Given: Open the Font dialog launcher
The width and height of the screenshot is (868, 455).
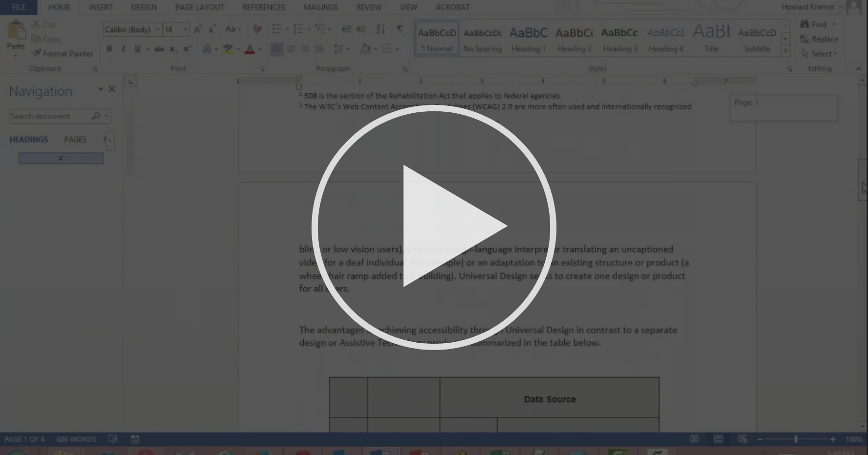Looking at the screenshot, I should click(x=262, y=69).
